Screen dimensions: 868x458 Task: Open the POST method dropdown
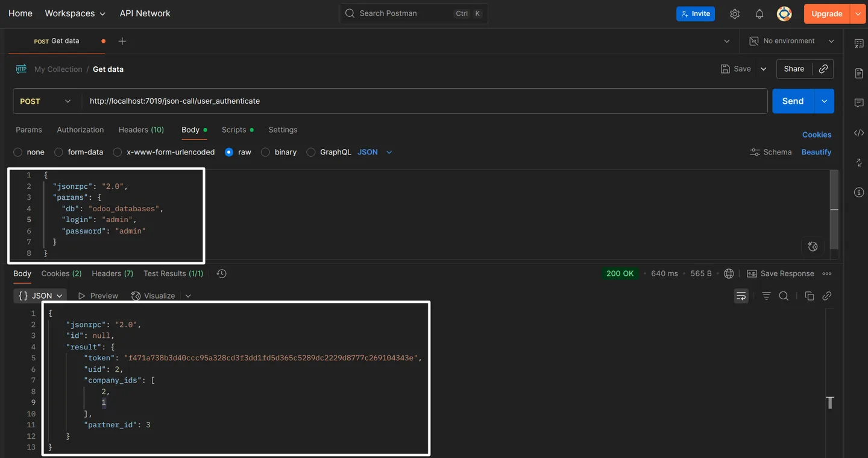pos(47,101)
